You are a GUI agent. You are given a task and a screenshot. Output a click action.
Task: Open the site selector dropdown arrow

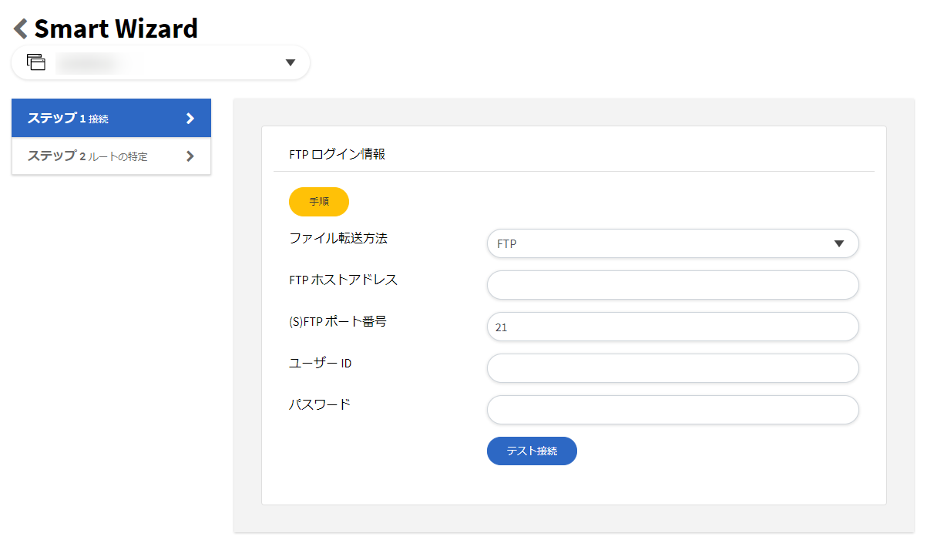click(291, 63)
